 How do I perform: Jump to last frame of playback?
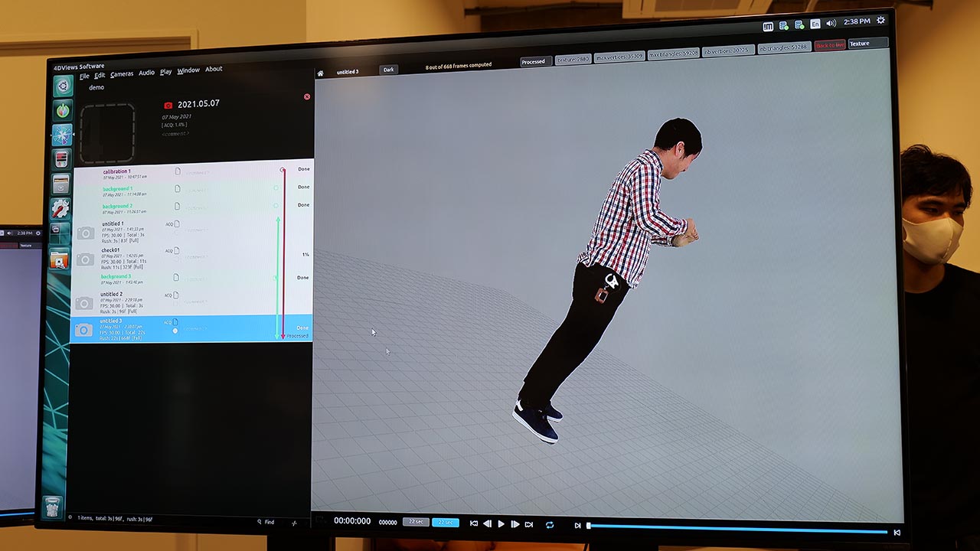(x=528, y=524)
